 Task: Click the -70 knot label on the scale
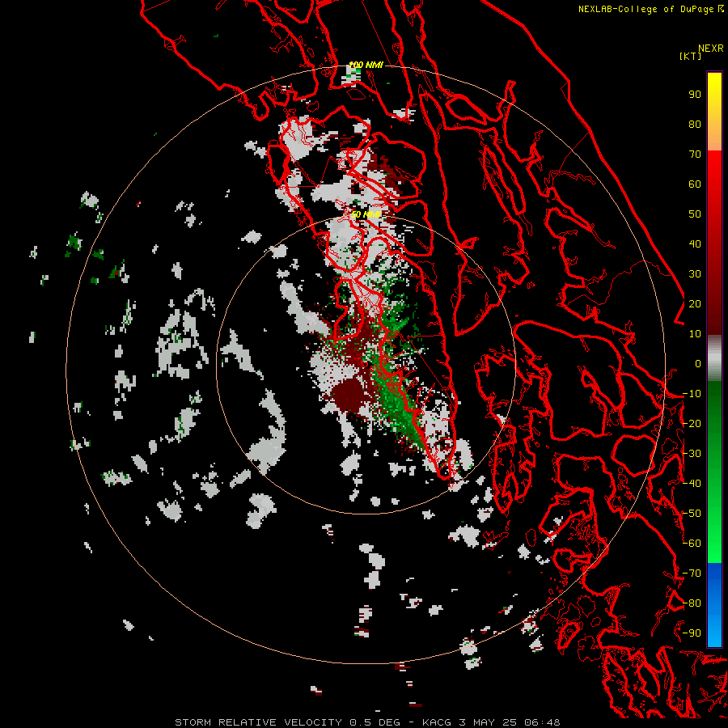point(692,574)
